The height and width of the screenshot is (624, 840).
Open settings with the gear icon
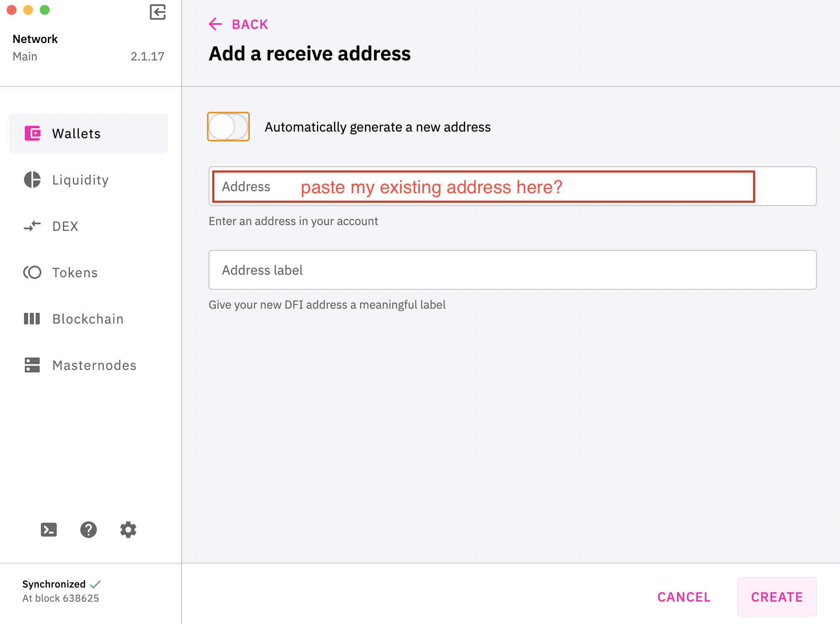(128, 530)
